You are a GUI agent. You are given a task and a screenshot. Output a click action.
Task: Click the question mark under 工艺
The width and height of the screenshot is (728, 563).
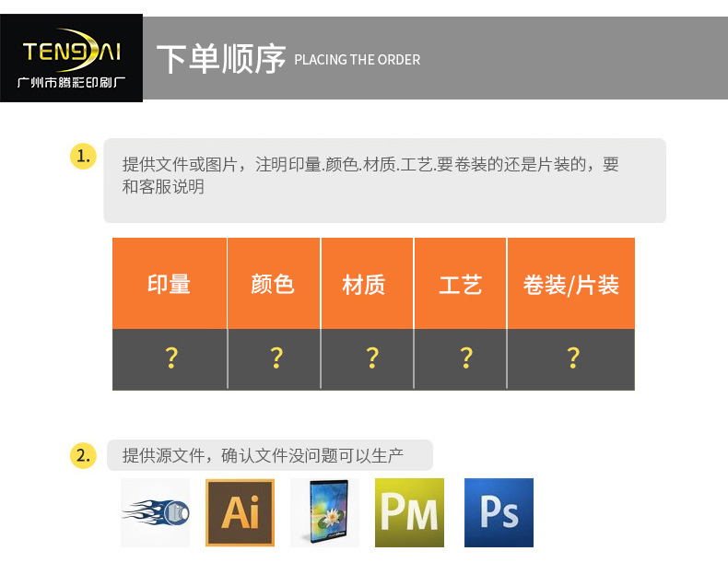click(466, 358)
